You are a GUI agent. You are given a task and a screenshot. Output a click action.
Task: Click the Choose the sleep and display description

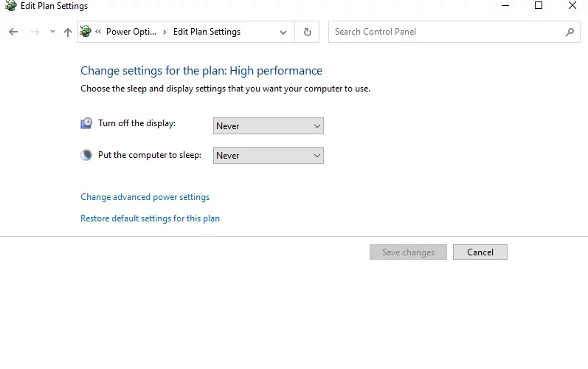tap(225, 89)
